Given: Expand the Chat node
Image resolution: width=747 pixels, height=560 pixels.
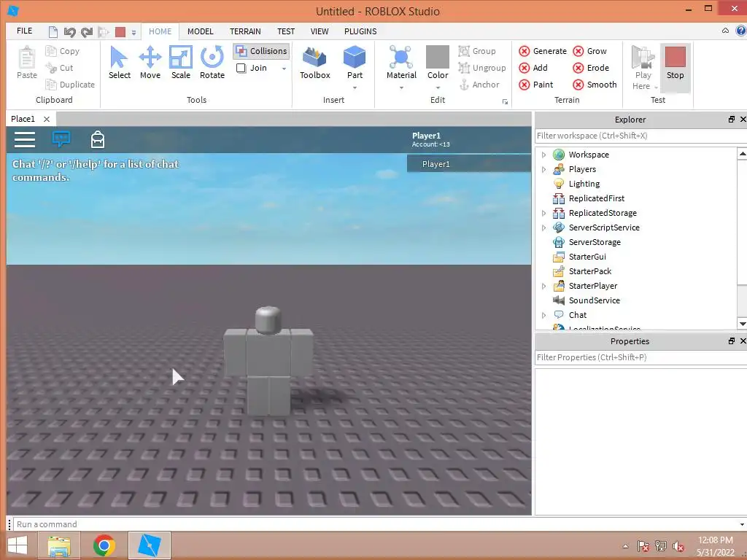Looking at the screenshot, I should 543,315.
